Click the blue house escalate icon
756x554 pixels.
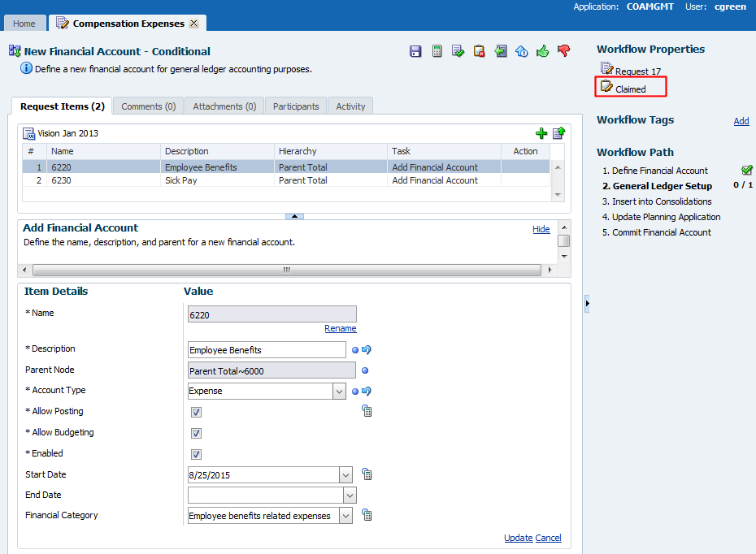[522, 51]
